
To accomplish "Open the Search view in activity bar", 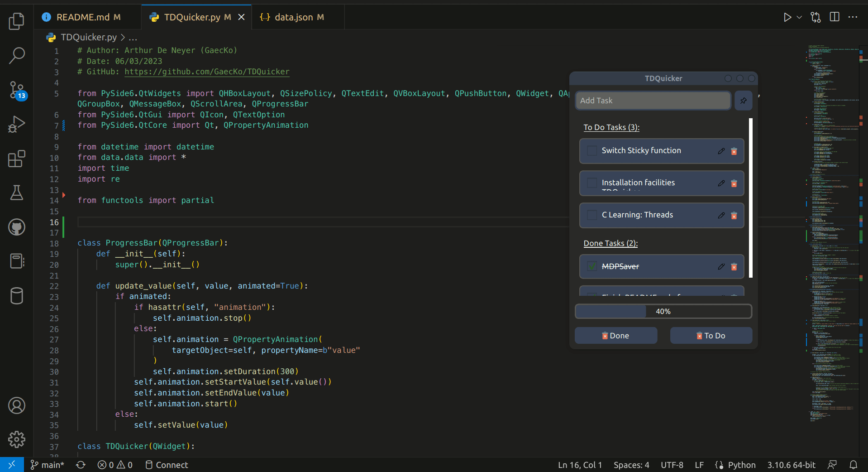I will 17,56.
